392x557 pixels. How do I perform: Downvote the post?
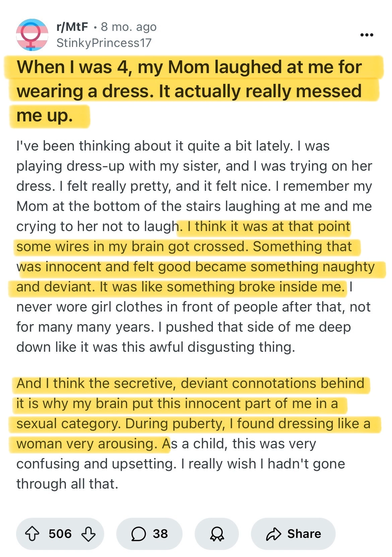click(x=88, y=534)
